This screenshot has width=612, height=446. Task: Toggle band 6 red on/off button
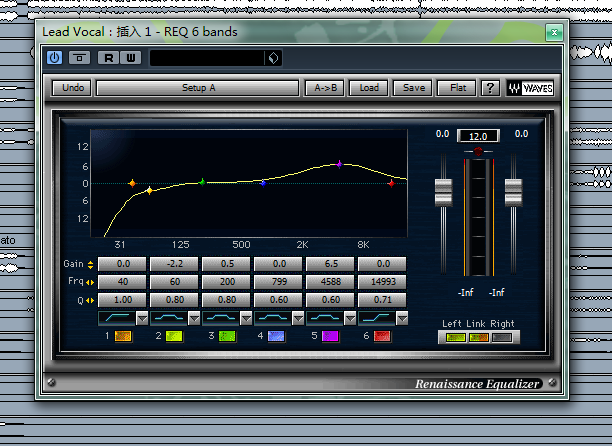point(382,336)
